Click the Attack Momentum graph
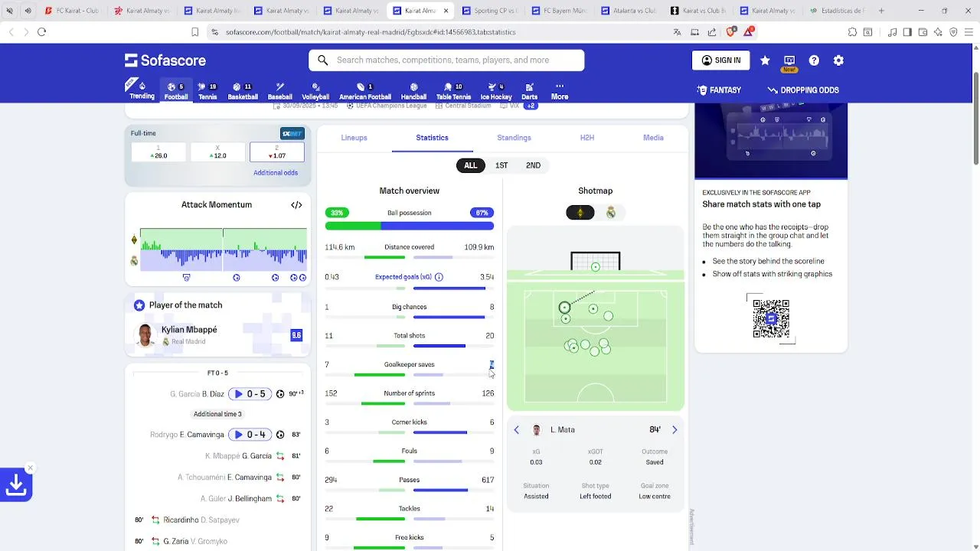The height and width of the screenshot is (551, 980). (x=223, y=249)
